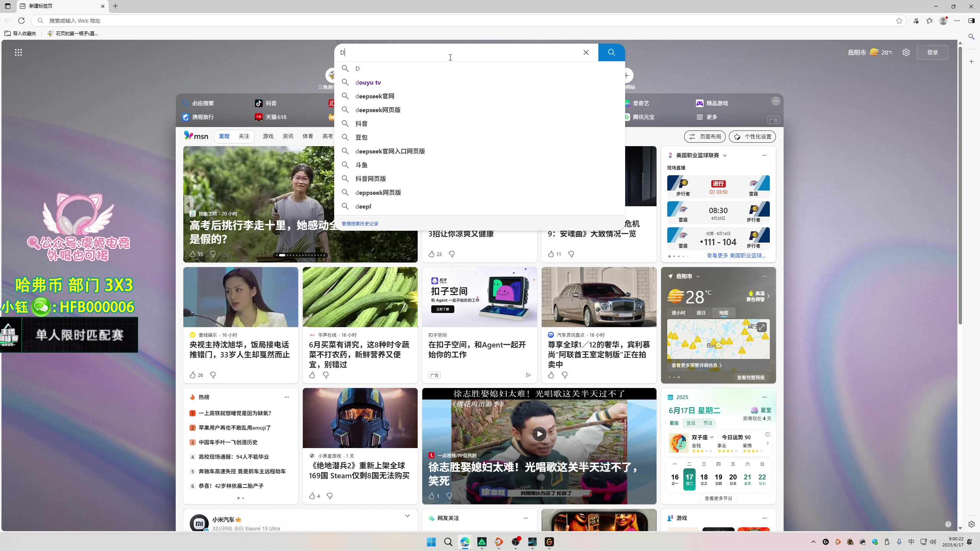Expand the weather map fullscreen icon

pyautogui.click(x=762, y=327)
